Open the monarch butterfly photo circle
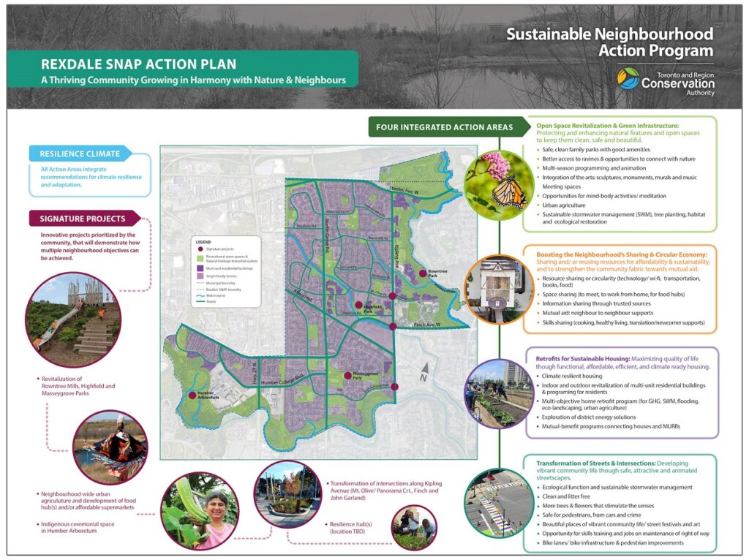Image resolution: width=749 pixels, height=560 pixels. (498, 183)
